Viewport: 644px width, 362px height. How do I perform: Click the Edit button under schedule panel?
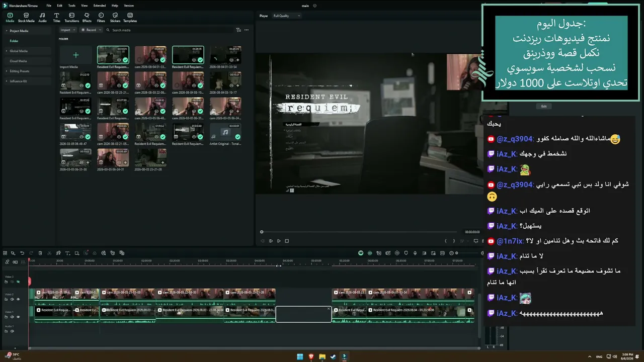point(544,107)
